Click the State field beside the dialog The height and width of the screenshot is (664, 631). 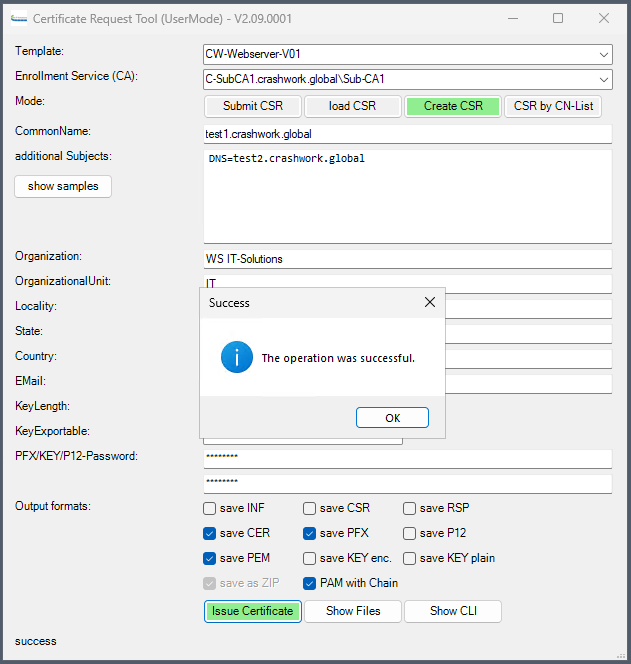tap(529, 334)
